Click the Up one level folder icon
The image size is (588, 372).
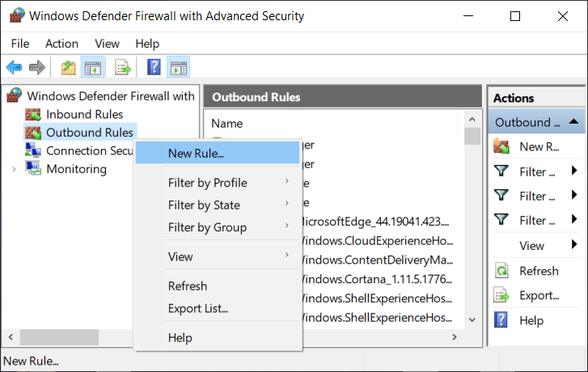(68, 67)
